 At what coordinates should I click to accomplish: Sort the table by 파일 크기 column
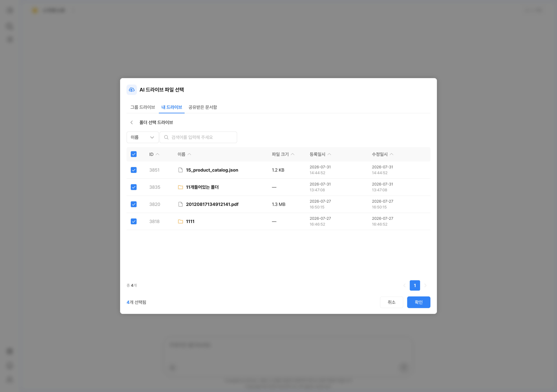pyautogui.click(x=283, y=154)
